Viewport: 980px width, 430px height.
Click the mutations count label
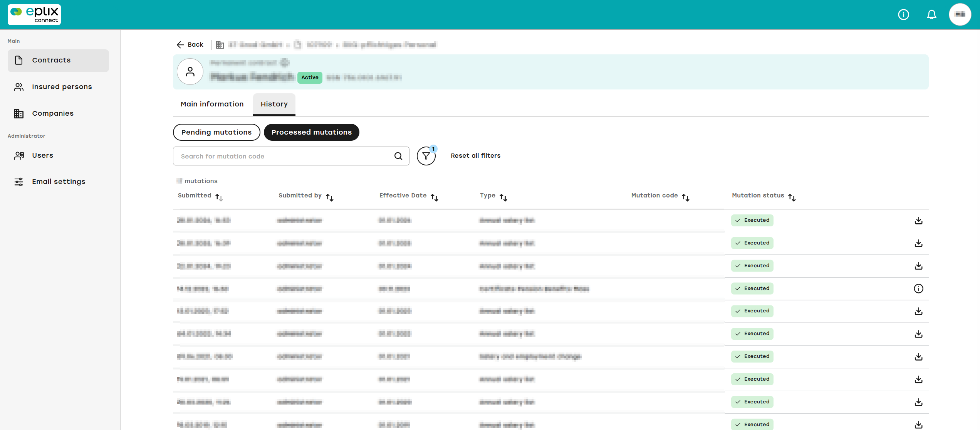[x=197, y=181]
